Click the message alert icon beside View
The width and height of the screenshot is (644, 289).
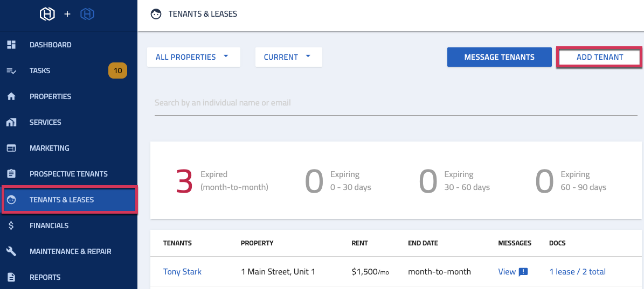pos(523,272)
